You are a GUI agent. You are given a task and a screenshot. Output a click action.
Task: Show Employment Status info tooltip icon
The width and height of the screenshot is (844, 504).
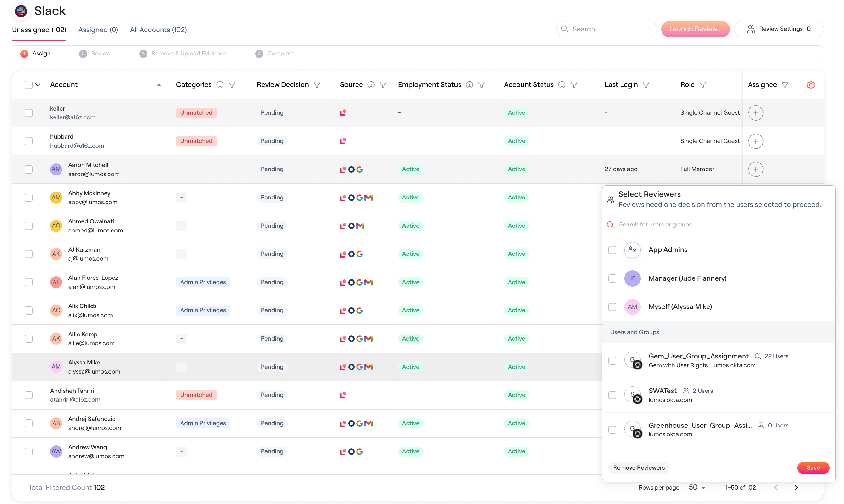(469, 85)
